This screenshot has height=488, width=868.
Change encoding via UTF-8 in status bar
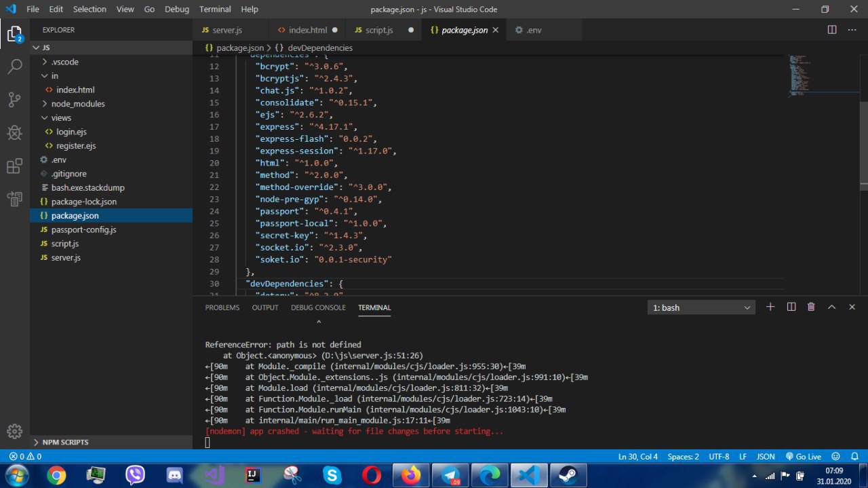tap(719, 457)
